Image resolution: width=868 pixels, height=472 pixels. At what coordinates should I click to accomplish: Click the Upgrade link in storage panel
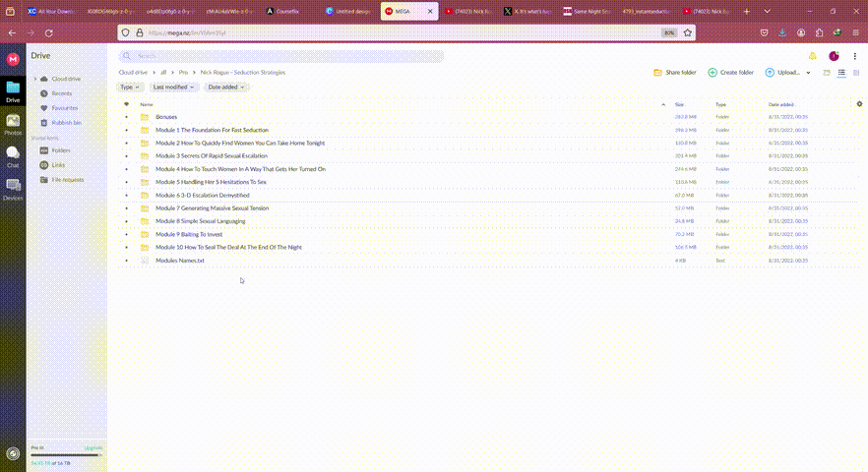pos(93,447)
